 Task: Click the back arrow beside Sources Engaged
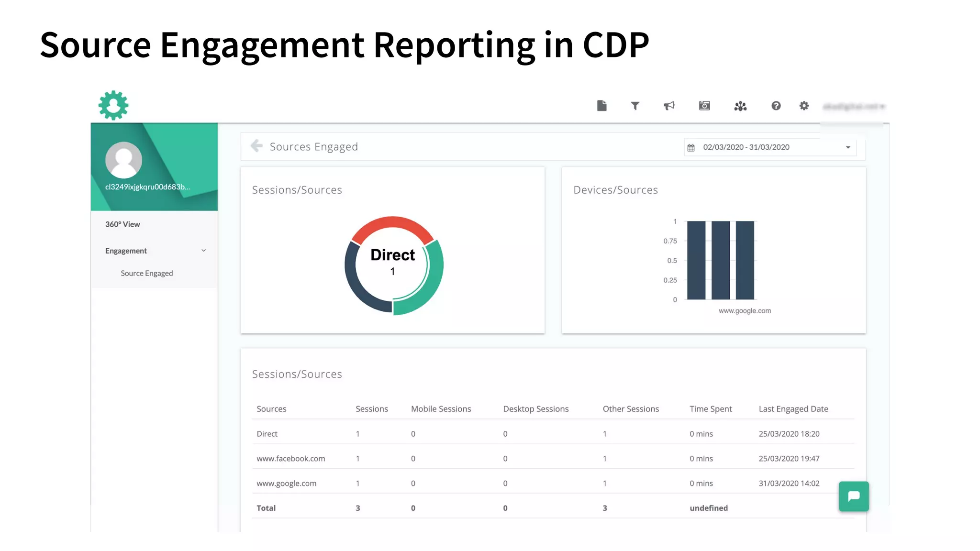tap(257, 146)
